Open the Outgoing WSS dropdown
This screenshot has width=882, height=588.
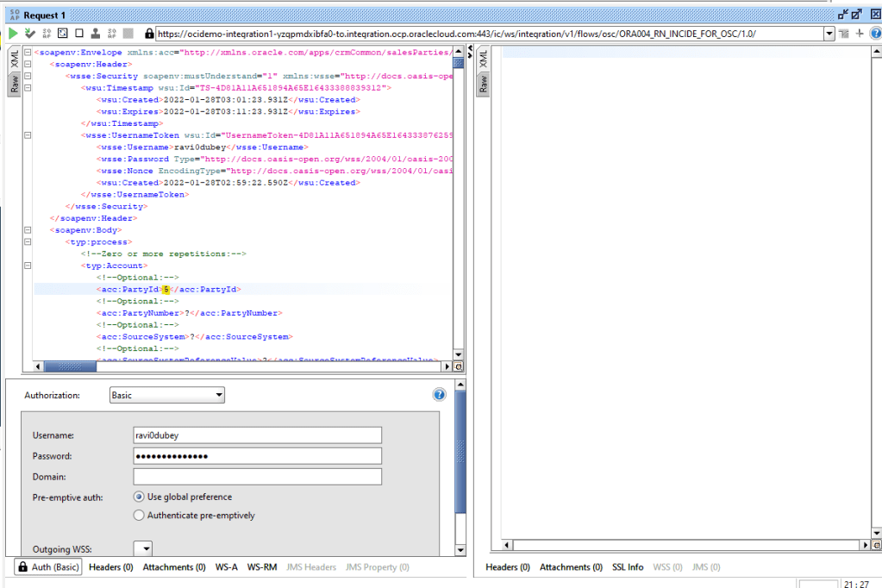142,548
